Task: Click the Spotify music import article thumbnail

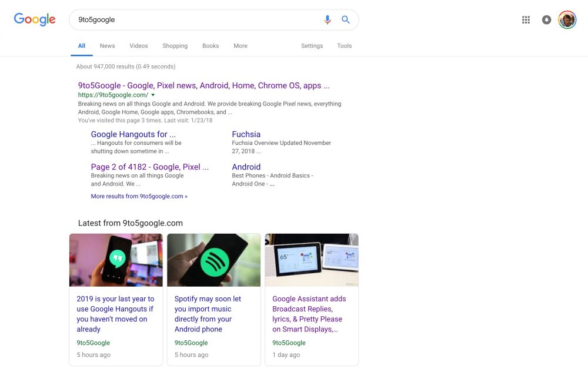Action: click(x=213, y=260)
